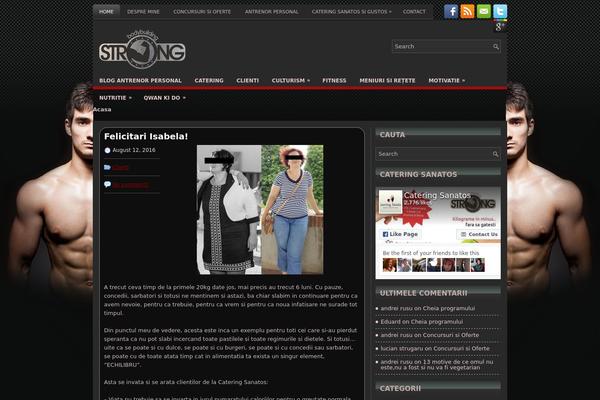Open the Isabela before and after photo

(260, 209)
